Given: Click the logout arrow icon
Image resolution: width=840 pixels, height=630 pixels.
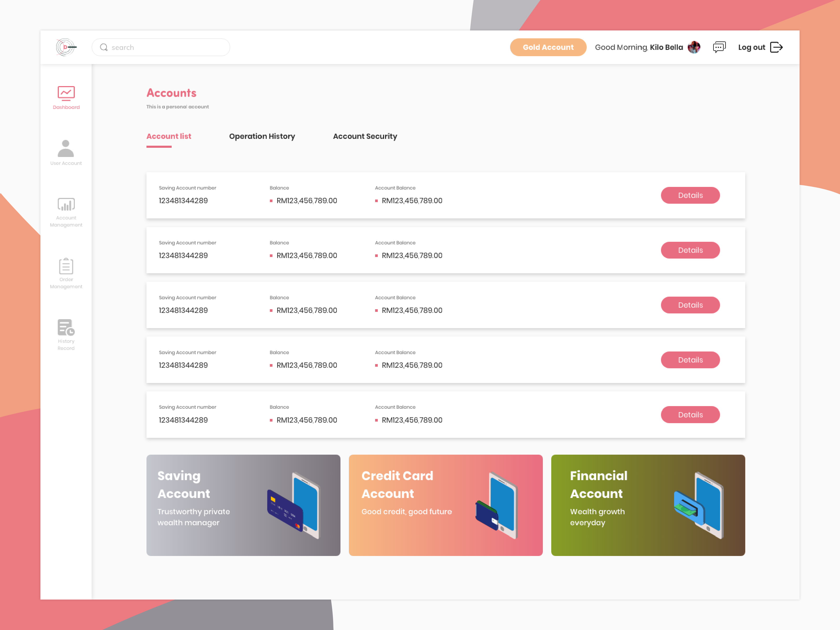Looking at the screenshot, I should pos(777,47).
